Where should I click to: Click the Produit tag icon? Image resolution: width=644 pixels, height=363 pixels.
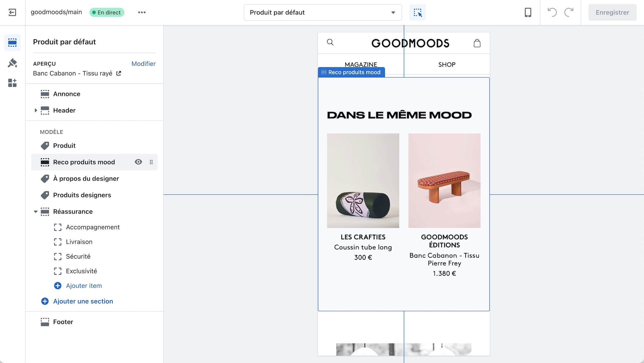tap(45, 145)
